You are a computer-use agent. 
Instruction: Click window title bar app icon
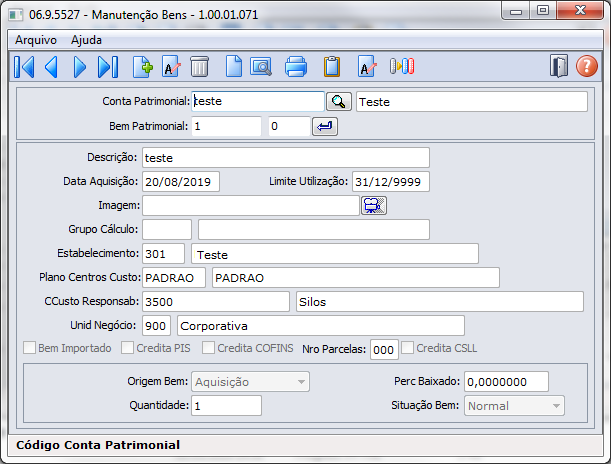pyautogui.click(x=16, y=15)
